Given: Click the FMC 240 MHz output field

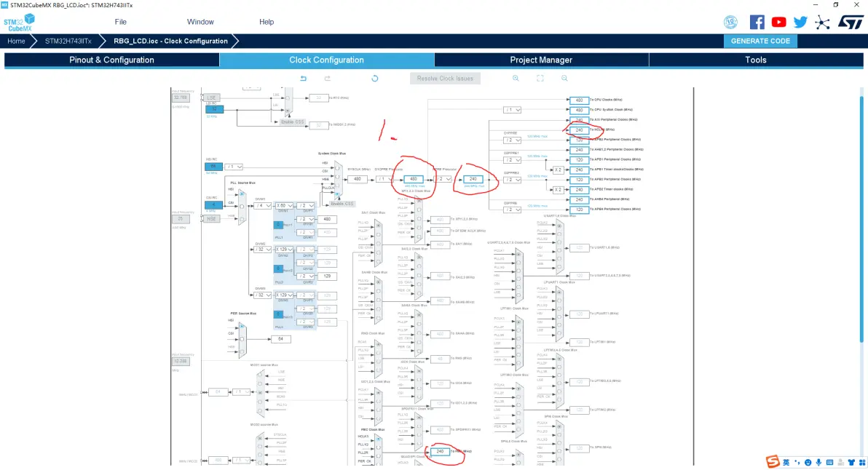Looking at the screenshot, I should pos(440,451).
